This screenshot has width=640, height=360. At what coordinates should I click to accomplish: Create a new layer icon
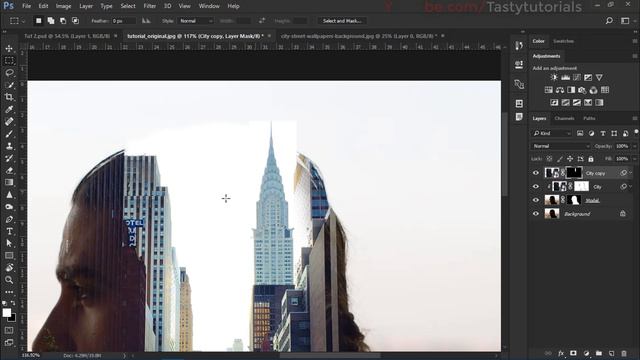611,353
